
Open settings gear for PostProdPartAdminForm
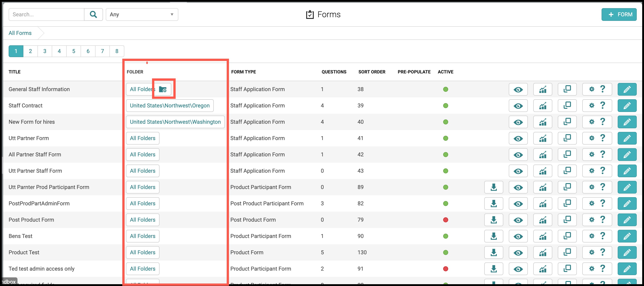point(592,203)
